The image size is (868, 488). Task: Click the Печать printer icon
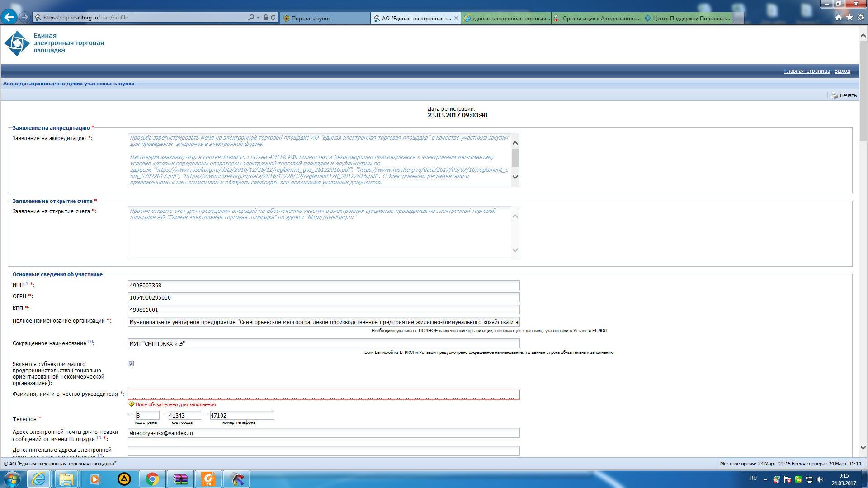tap(835, 95)
